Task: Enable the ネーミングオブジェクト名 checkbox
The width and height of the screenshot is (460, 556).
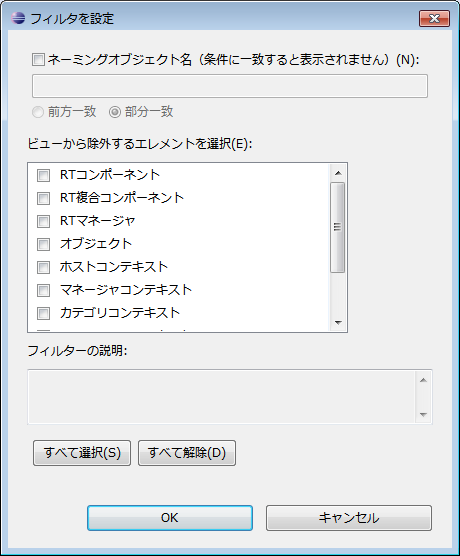Action: pyautogui.click(x=38, y=59)
